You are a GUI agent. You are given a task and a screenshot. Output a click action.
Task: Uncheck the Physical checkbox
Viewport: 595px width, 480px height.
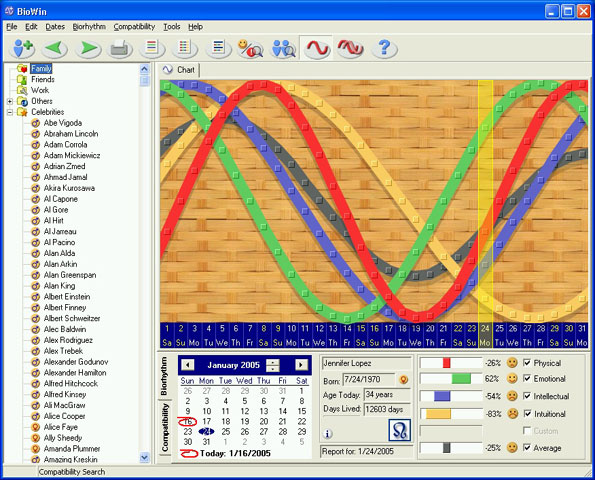tap(527, 363)
